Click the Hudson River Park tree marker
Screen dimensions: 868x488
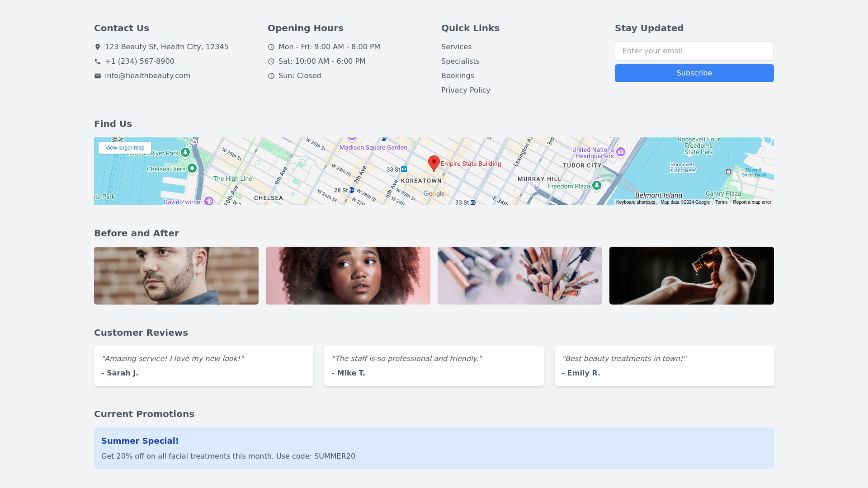[x=185, y=153]
